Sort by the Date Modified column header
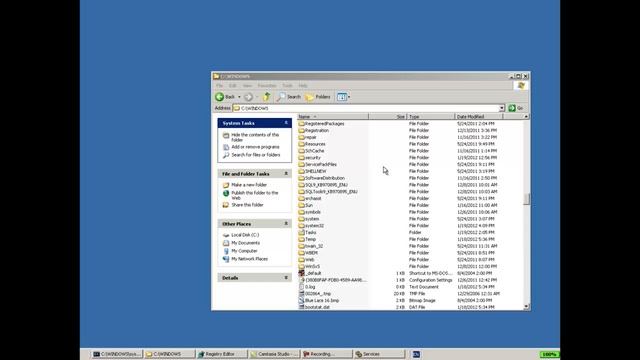This screenshot has width=640, height=360. (x=479, y=117)
